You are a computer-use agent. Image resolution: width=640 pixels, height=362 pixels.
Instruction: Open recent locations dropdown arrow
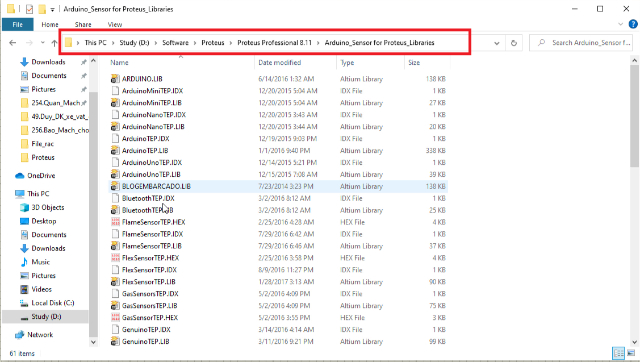[x=42, y=42]
